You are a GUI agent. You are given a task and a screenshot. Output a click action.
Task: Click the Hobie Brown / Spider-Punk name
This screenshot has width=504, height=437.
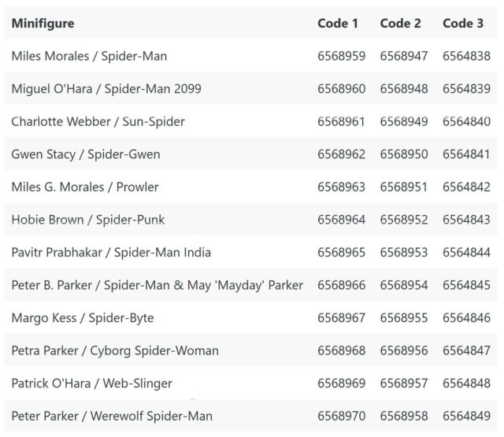[x=88, y=220]
